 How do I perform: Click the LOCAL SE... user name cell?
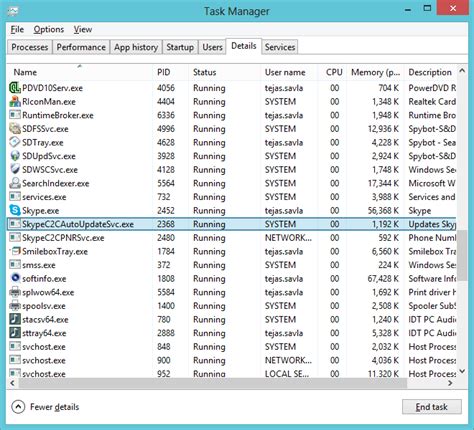click(287, 374)
